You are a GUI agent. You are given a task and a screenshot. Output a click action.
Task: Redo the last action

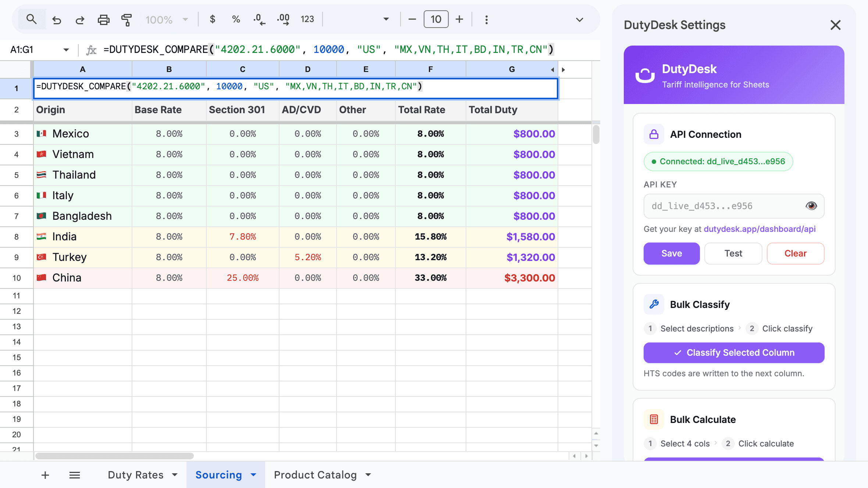pyautogui.click(x=80, y=19)
